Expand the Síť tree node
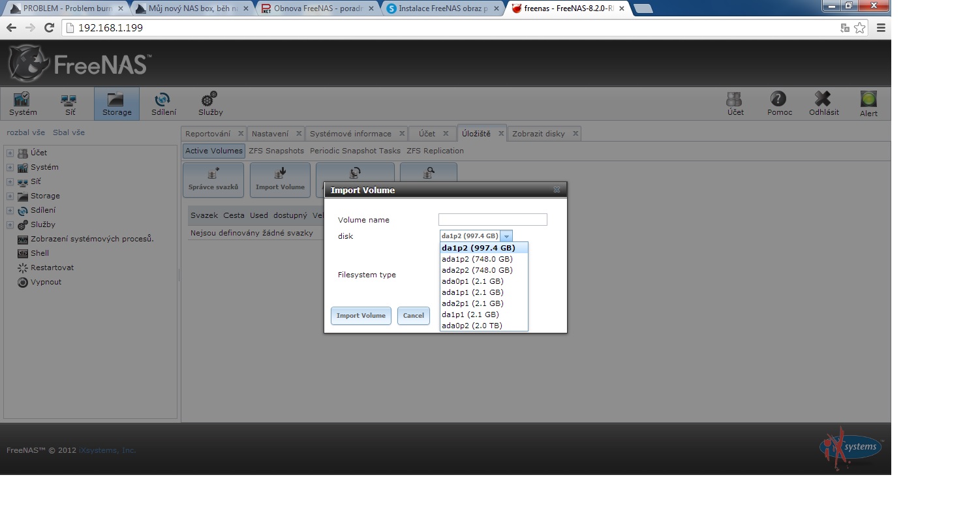Viewport: 980px width, 522px height. 10,182
